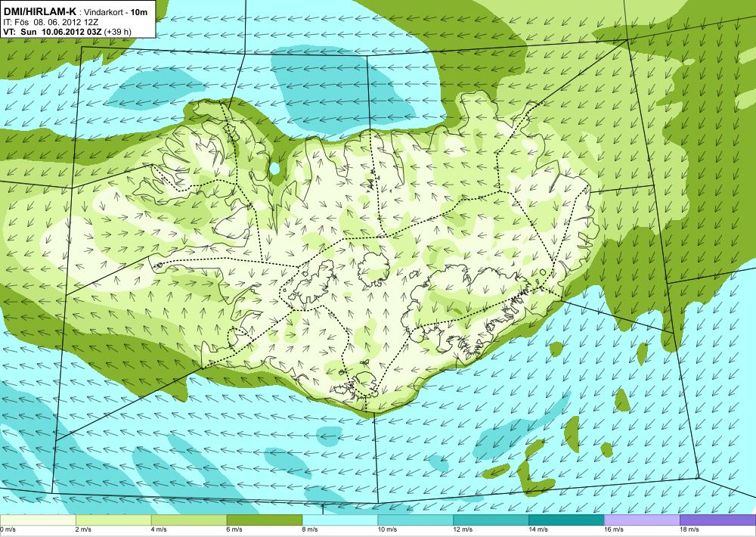Choose the dark green 6–8 m/s legend swatch
This screenshot has width=756, height=537.
pyautogui.click(x=264, y=520)
